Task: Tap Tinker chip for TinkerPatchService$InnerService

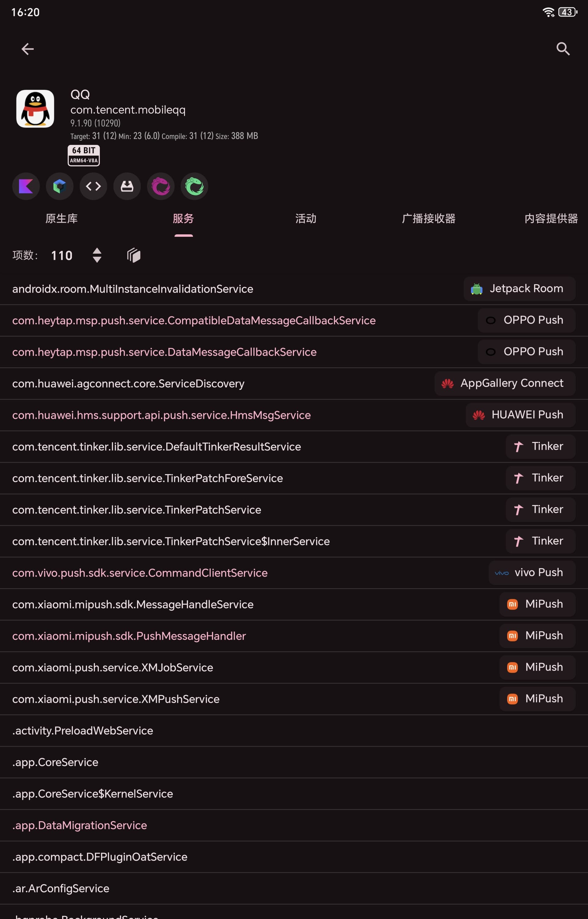Action: coord(541,541)
